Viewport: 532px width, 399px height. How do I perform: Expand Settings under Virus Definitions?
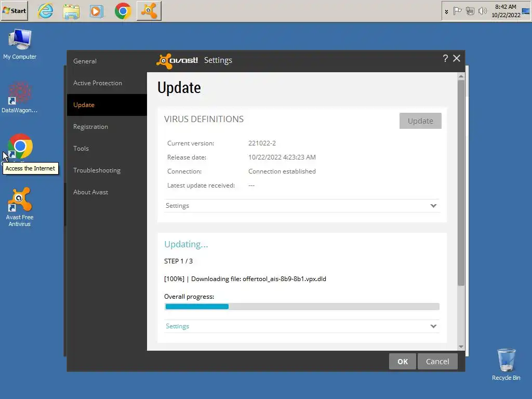[302, 206]
